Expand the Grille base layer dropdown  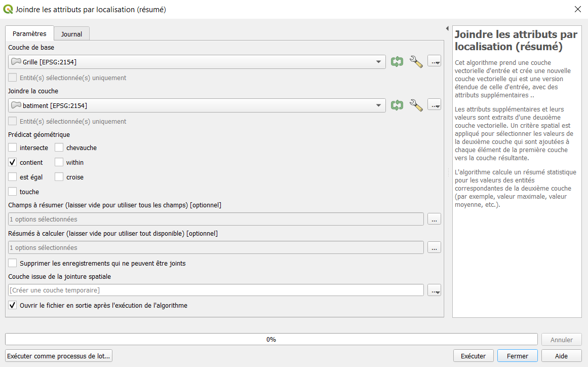(x=197, y=62)
